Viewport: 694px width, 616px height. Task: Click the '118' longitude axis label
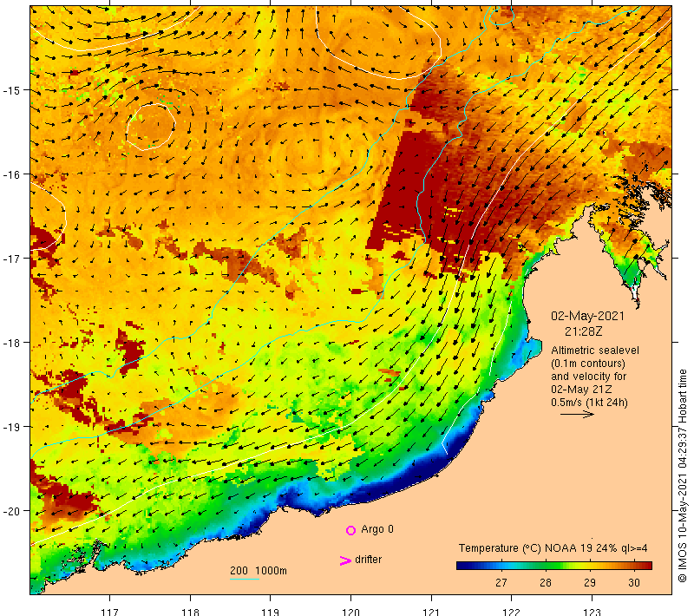click(190, 612)
